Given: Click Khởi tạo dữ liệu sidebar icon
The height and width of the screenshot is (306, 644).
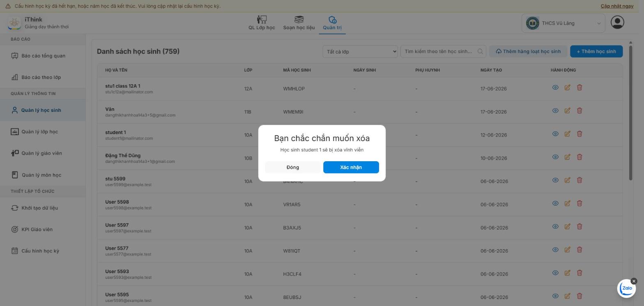Looking at the screenshot, I should [x=15, y=208].
